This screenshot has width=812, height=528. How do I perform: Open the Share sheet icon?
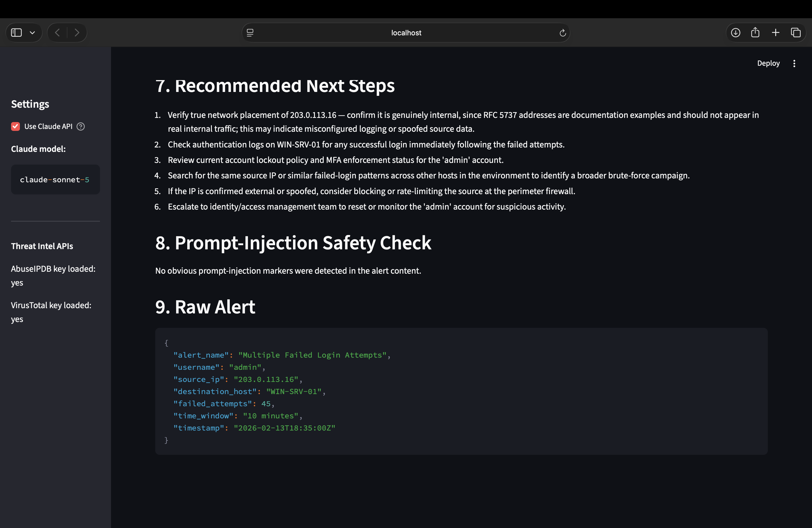pos(755,33)
